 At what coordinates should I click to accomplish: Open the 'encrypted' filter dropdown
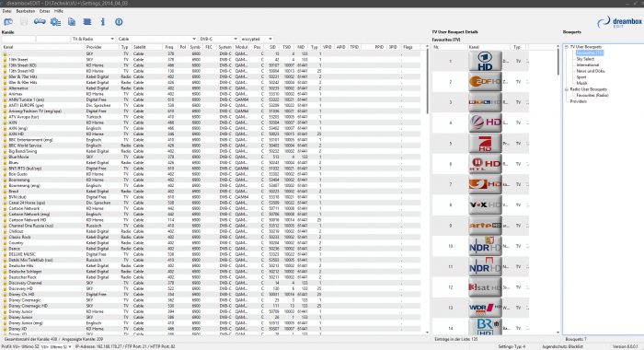click(257, 39)
